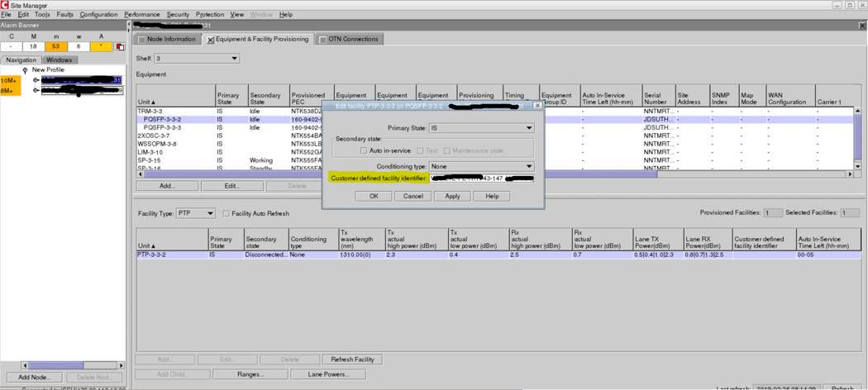The image size is (868, 390).
Task: Click Apply in the Edit facility dialog
Action: coord(452,196)
